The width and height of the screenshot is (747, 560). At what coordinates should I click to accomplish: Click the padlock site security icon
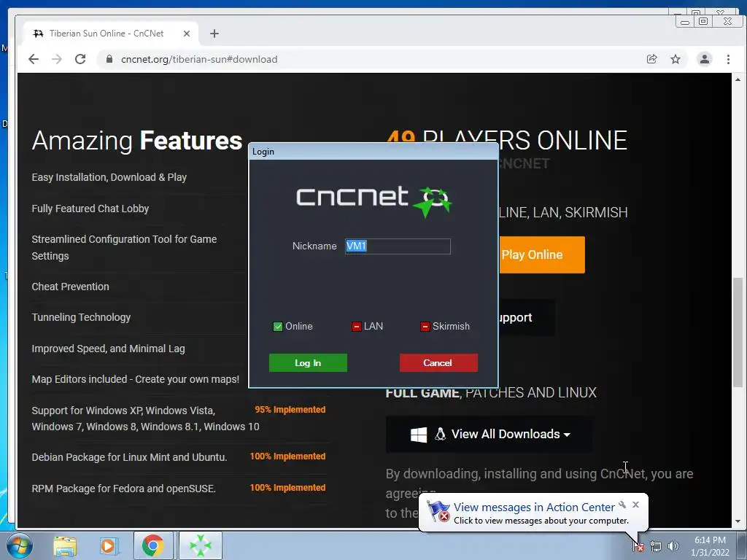[x=109, y=59]
